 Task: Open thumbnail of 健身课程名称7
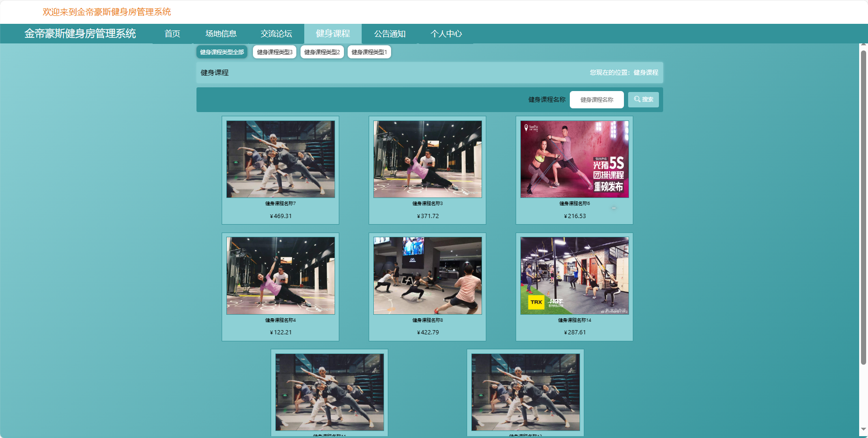pyautogui.click(x=280, y=159)
